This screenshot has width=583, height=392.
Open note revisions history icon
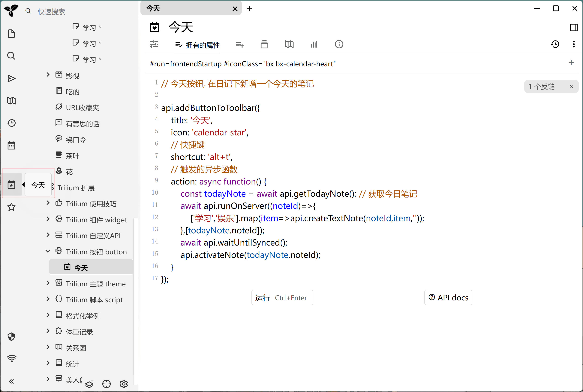555,44
